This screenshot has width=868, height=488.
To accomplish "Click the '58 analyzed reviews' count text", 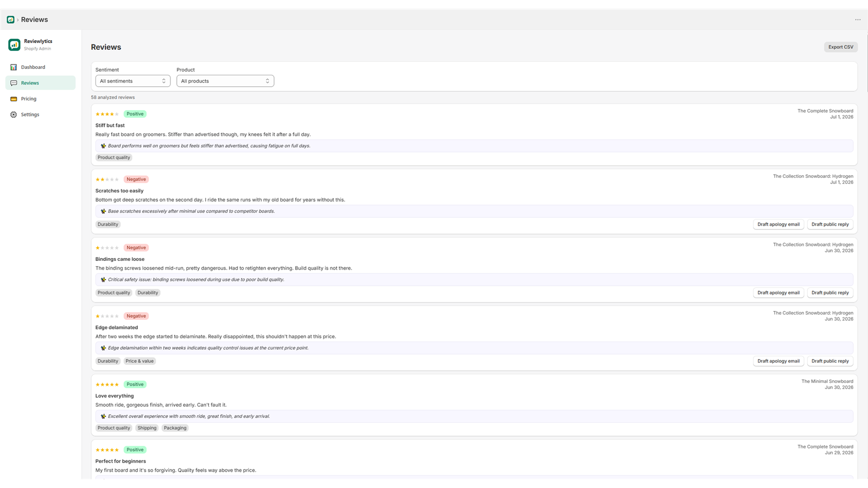I will click(113, 98).
